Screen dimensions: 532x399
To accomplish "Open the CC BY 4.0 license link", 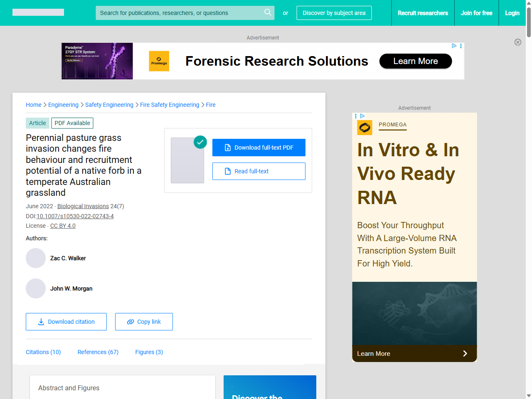I will click(62, 226).
